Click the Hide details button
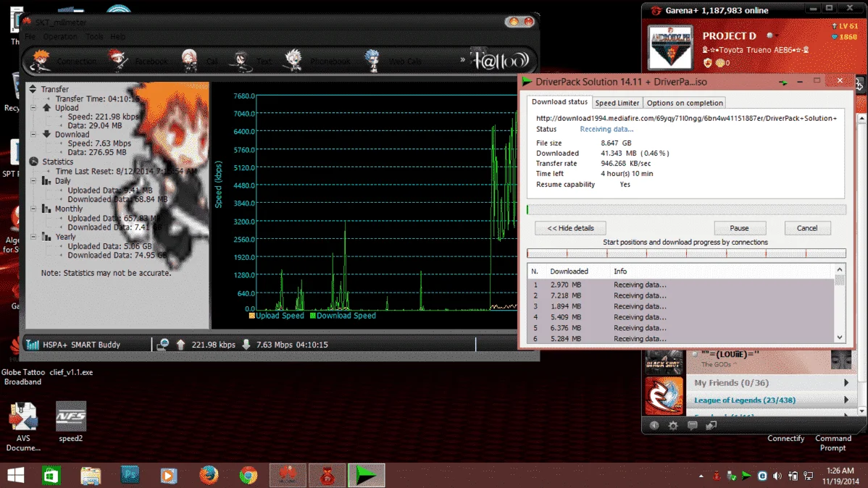 [570, 228]
